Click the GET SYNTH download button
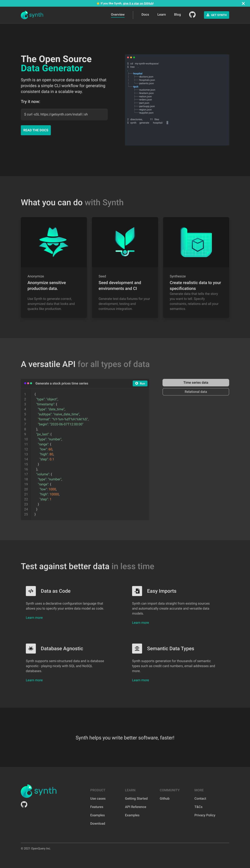This screenshot has height=868, width=250. tap(216, 15)
